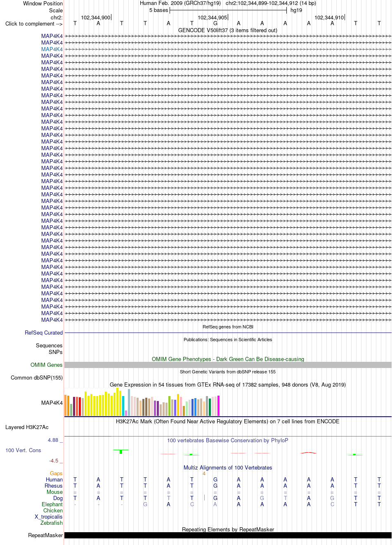This screenshot has height=545, width=392.
Task: Open the 'H3K27Ac Mark' ENCODE track title
Action: point(228,422)
